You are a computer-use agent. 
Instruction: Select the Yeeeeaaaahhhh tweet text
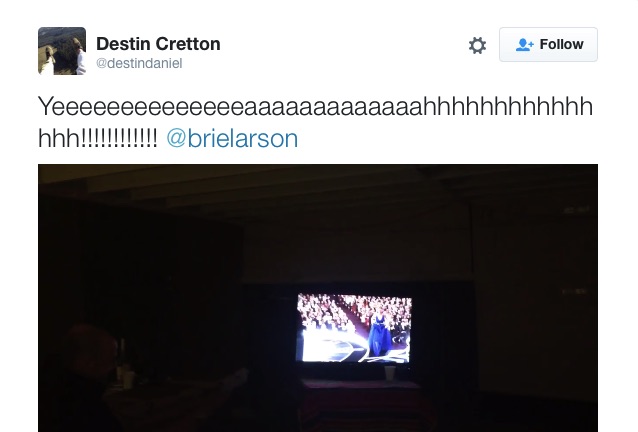pyautogui.click(x=315, y=122)
